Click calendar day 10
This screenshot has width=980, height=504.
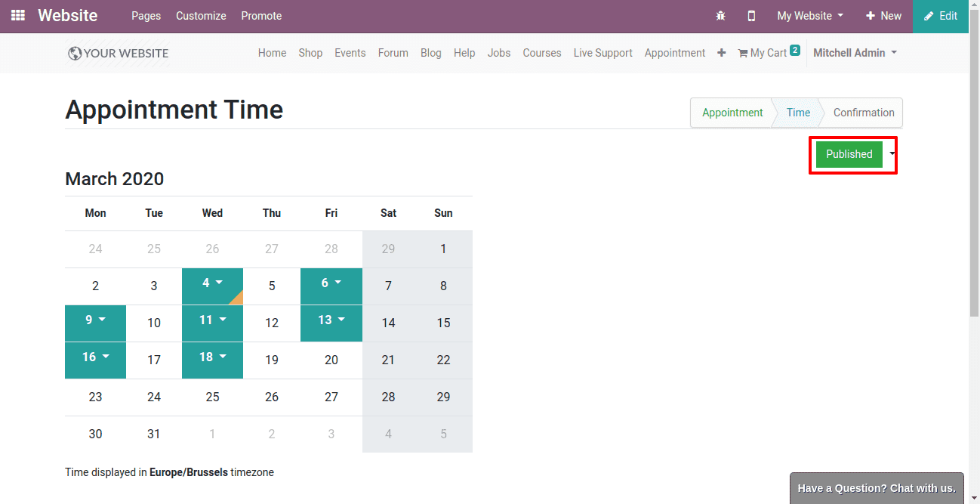(x=154, y=323)
